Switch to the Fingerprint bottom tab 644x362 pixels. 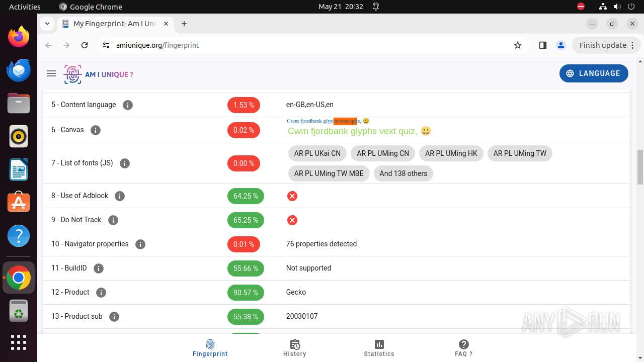[x=210, y=348]
